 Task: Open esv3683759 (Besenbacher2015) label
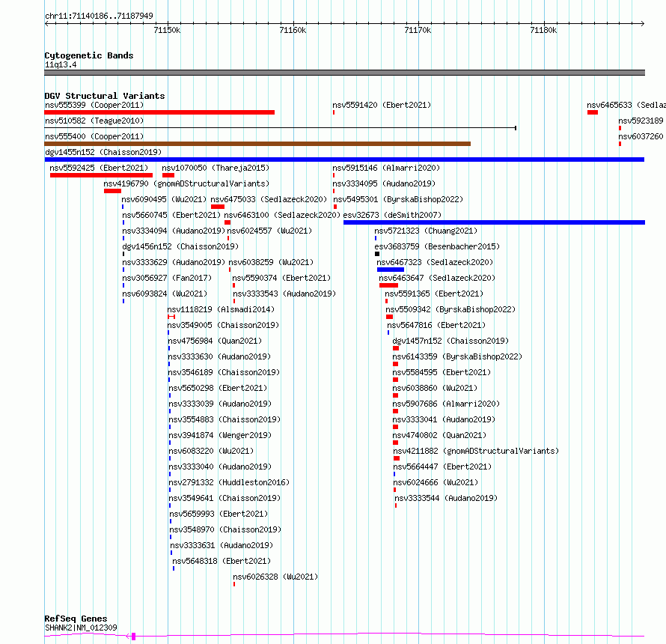tap(437, 246)
